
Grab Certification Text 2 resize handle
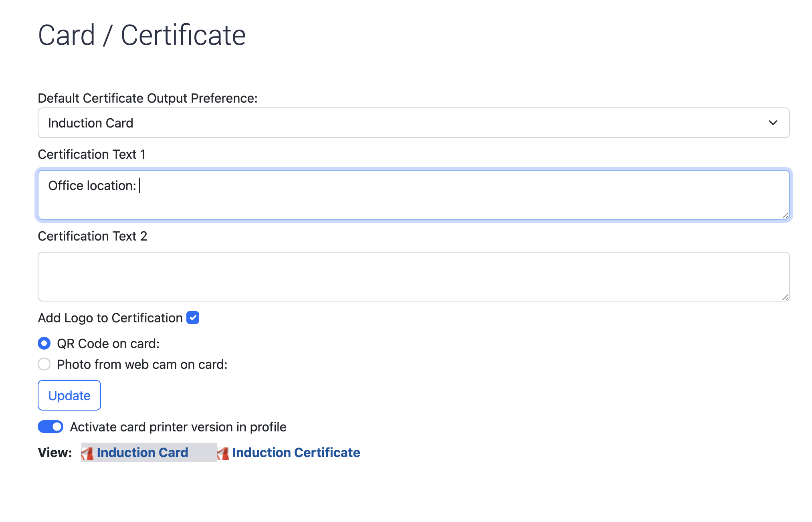(x=785, y=297)
